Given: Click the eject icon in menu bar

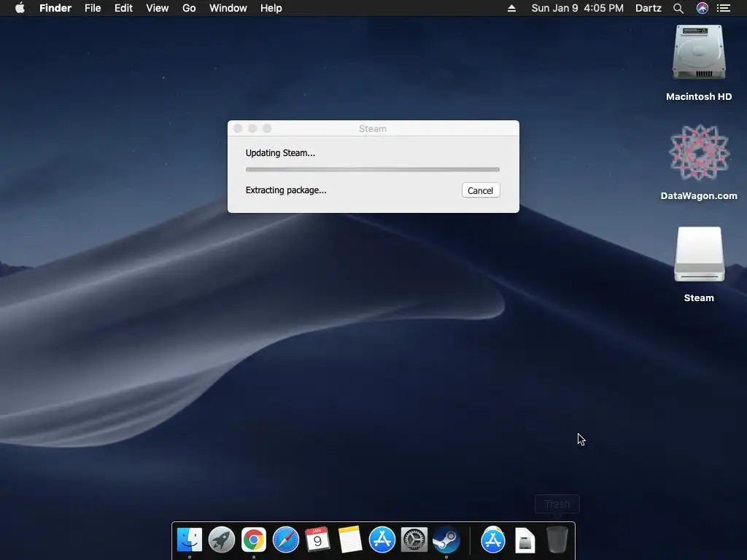Looking at the screenshot, I should coord(511,8).
